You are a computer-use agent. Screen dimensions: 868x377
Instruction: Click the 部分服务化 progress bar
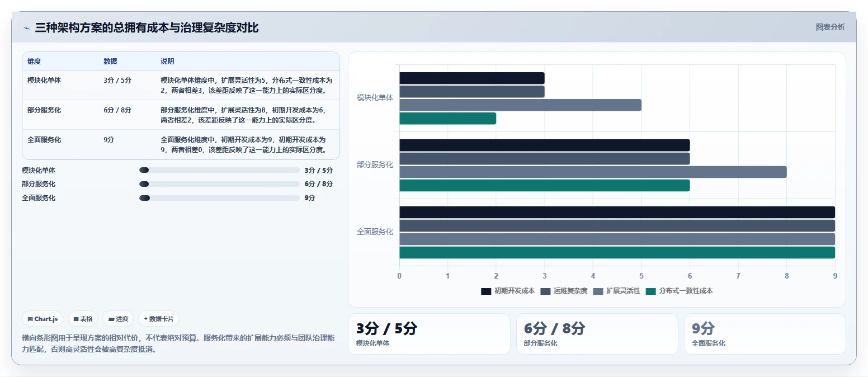point(219,184)
